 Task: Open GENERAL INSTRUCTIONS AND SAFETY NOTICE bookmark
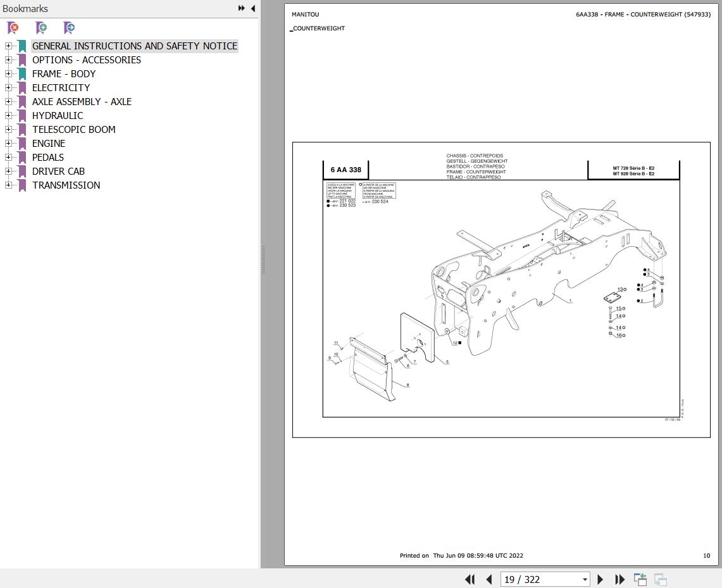pyautogui.click(x=134, y=46)
